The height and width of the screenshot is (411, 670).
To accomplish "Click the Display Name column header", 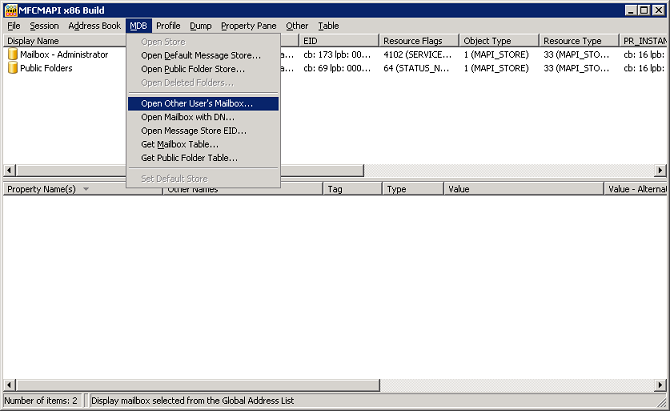I will pos(60,41).
